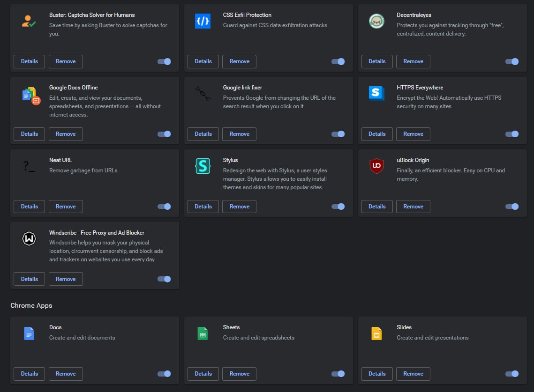Click the Chrome Apps section heading
The image size is (534, 392).
pyautogui.click(x=31, y=305)
